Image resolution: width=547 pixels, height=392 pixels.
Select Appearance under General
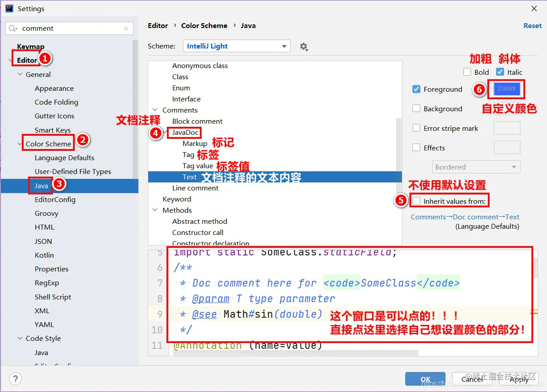coord(54,88)
